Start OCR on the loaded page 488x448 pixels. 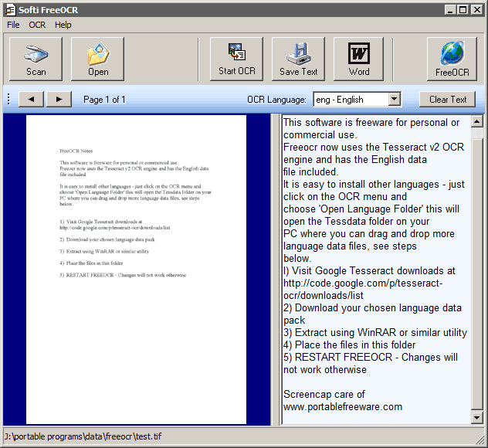coord(236,59)
